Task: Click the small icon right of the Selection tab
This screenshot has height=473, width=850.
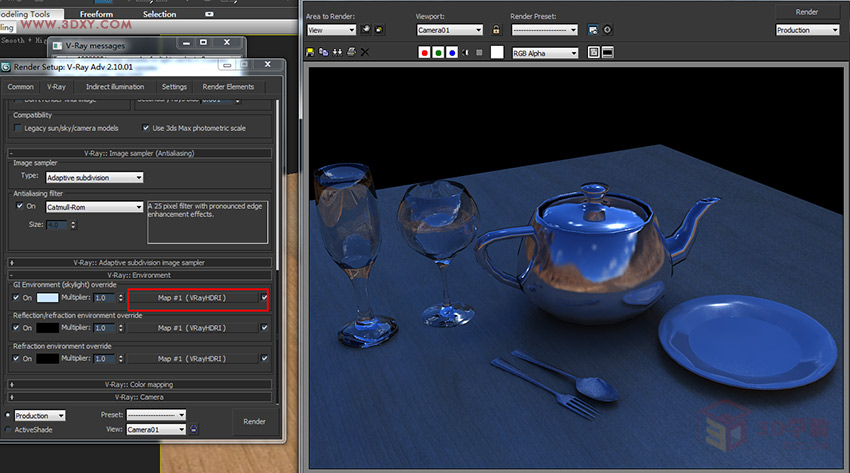Action: (x=209, y=14)
